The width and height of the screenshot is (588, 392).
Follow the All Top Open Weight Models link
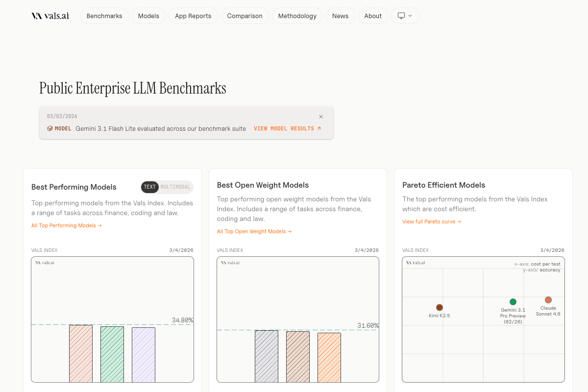(254, 231)
